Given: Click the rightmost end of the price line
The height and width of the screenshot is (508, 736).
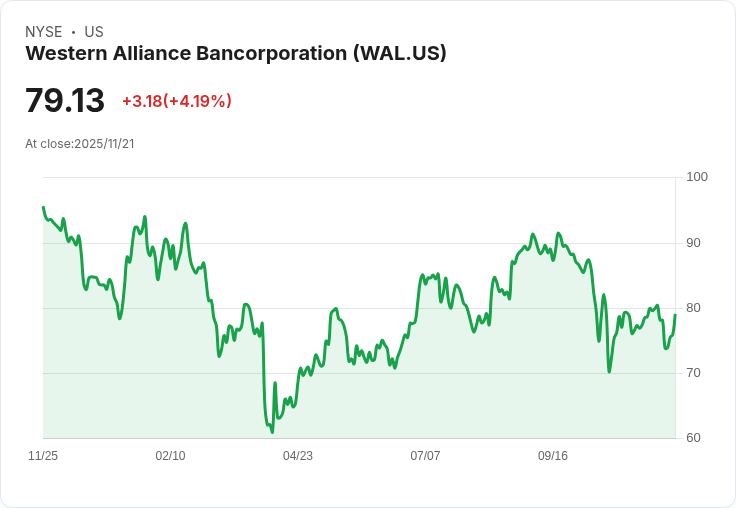Looking at the screenshot, I should pos(676,315).
